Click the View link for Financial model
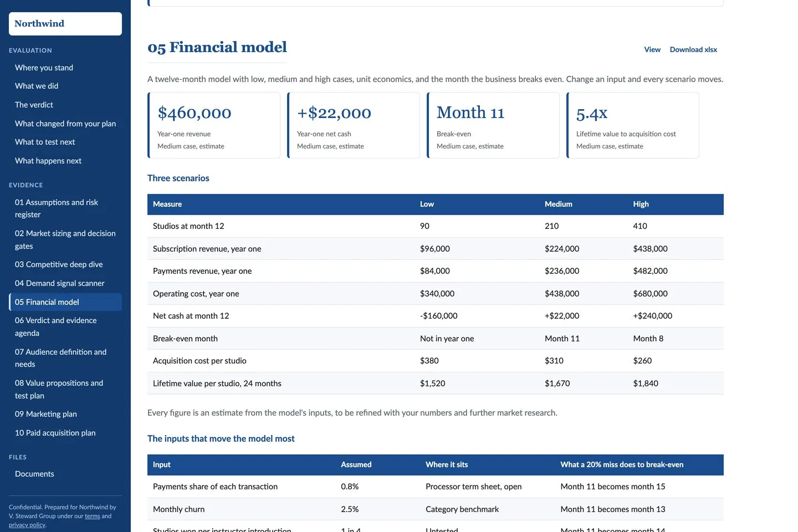This screenshot has height=532, width=798. click(652, 49)
